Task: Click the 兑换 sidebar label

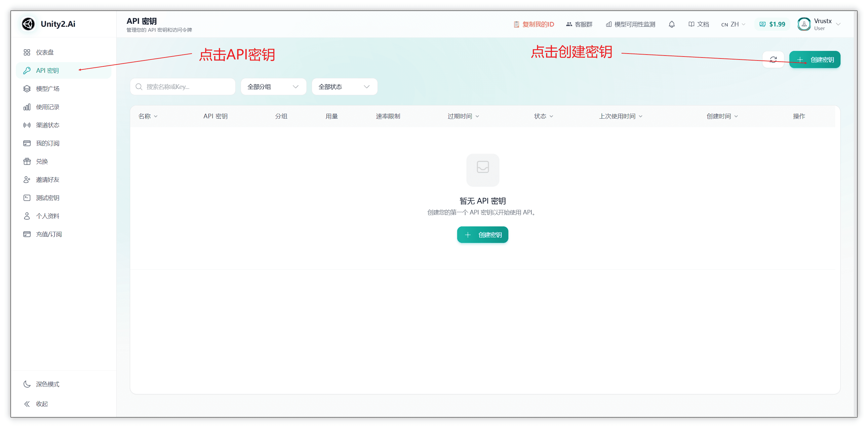Action: pyautogui.click(x=42, y=161)
